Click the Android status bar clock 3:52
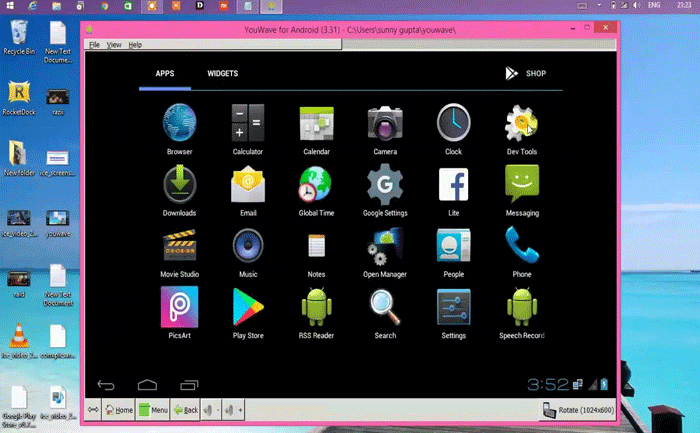The height and width of the screenshot is (433, 700). 548,384
